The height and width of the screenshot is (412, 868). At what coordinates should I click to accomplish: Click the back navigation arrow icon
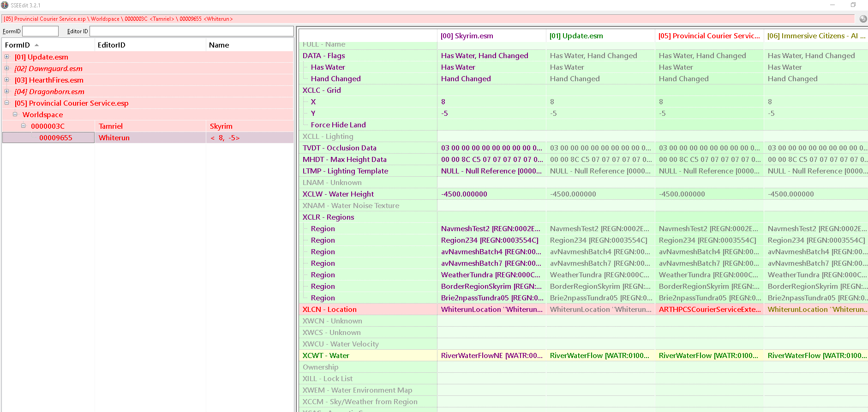click(863, 19)
